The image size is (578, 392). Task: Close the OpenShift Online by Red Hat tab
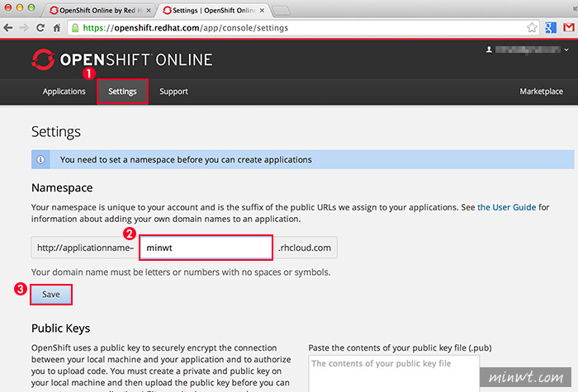149,11
